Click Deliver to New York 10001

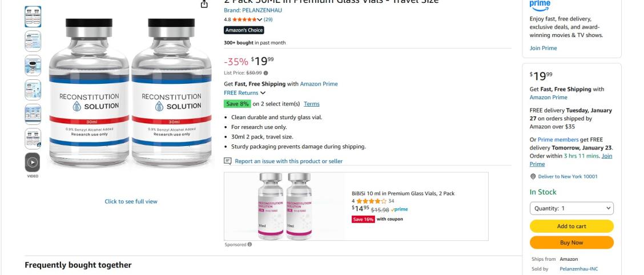(x=567, y=176)
